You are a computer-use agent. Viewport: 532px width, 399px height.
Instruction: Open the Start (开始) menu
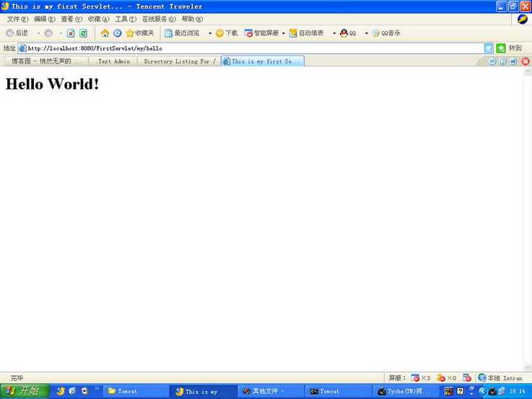(25, 391)
